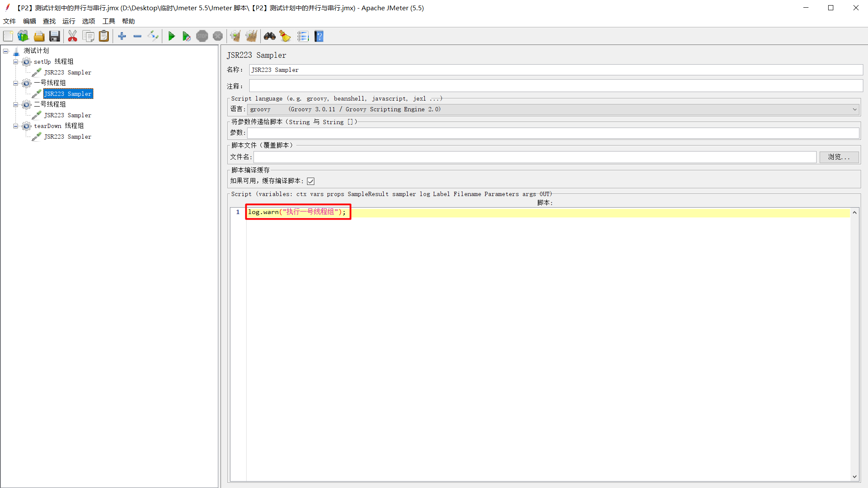The height and width of the screenshot is (488, 868).
Task: Open Help with question mark icon
Action: (x=319, y=36)
